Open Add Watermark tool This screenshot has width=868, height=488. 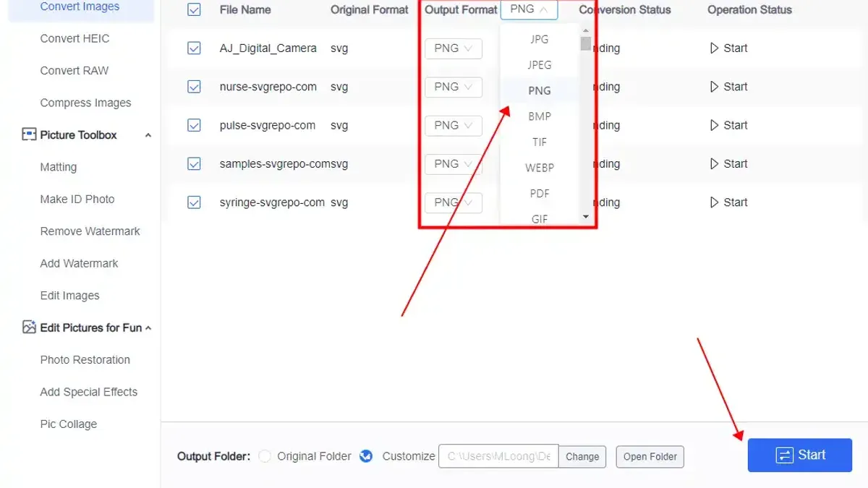[x=80, y=264]
